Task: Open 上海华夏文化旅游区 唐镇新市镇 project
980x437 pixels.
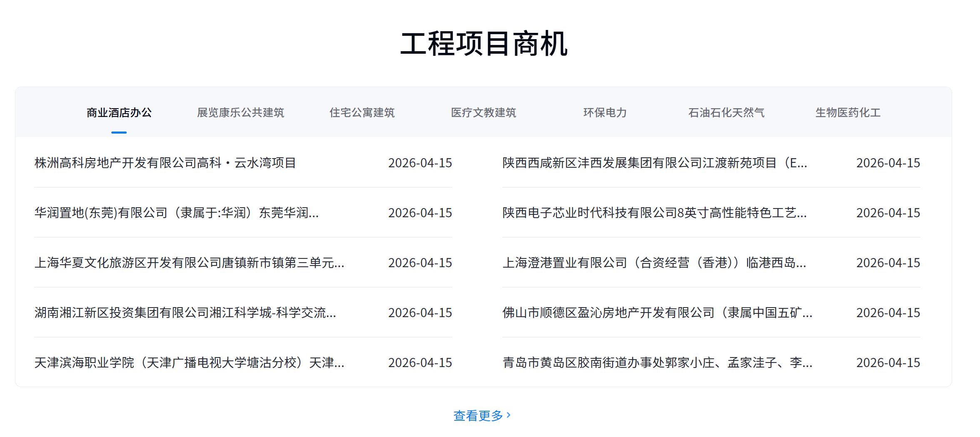Action: pos(190,263)
